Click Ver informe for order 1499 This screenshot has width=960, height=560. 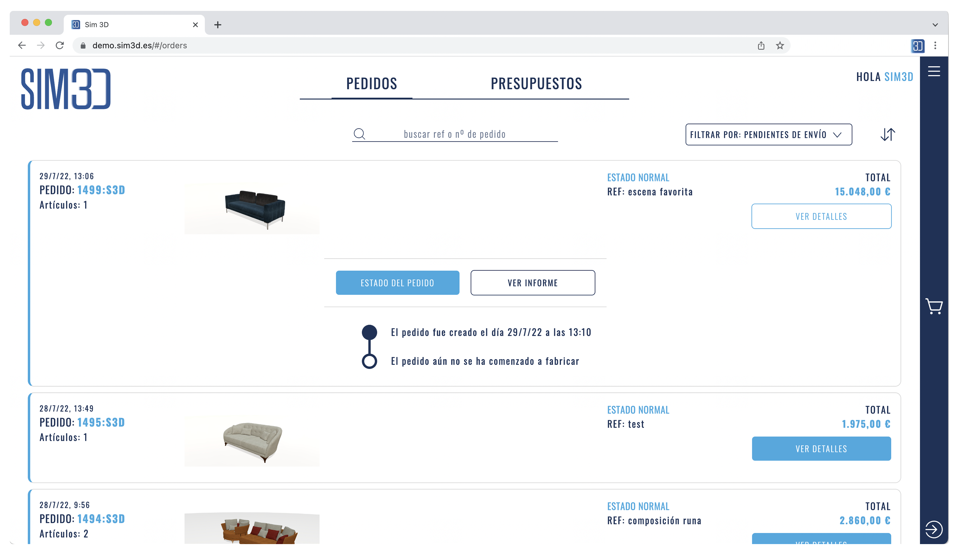pyautogui.click(x=532, y=283)
